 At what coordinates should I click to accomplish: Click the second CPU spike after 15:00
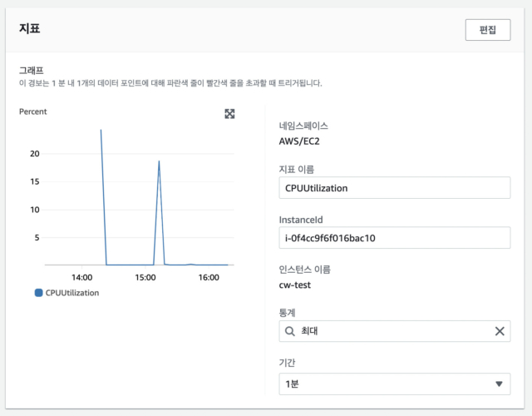click(159, 162)
